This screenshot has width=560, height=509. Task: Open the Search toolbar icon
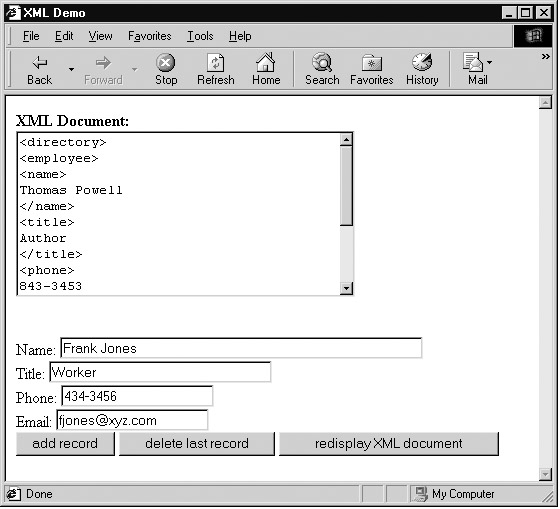pos(322,62)
